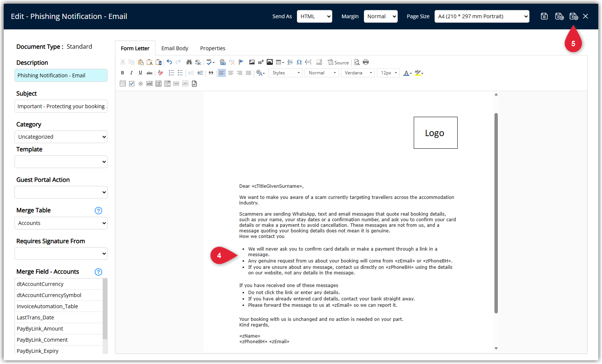
Task: Toggle Bold formatting
Action: [x=122, y=73]
